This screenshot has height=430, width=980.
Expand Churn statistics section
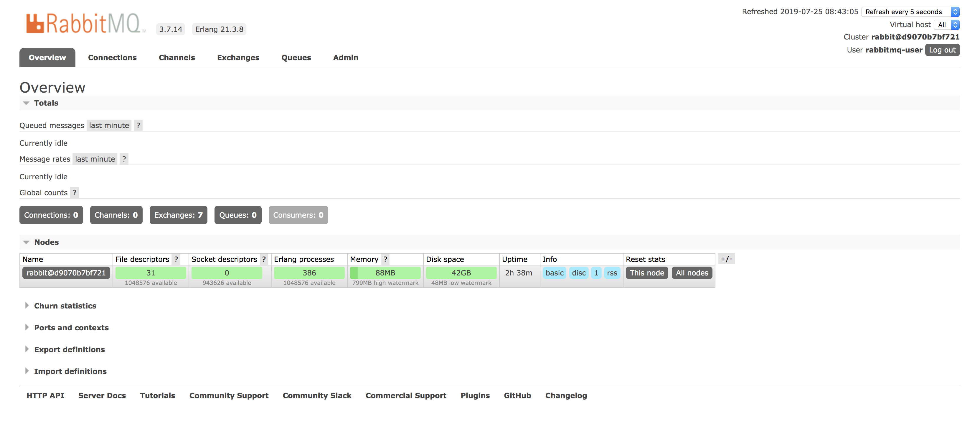pyautogui.click(x=65, y=306)
